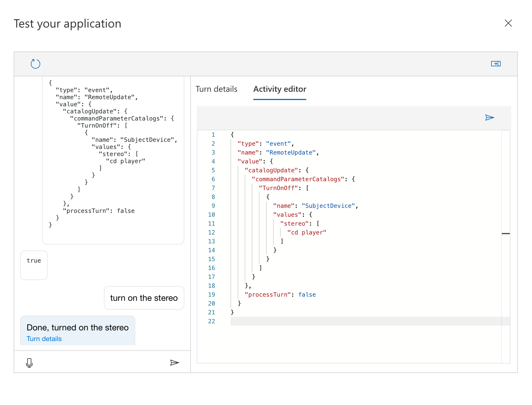The height and width of the screenshot is (405, 532).
Task: Click "RemoteUpdate" value on editor line 3
Action: pyautogui.click(x=291, y=152)
